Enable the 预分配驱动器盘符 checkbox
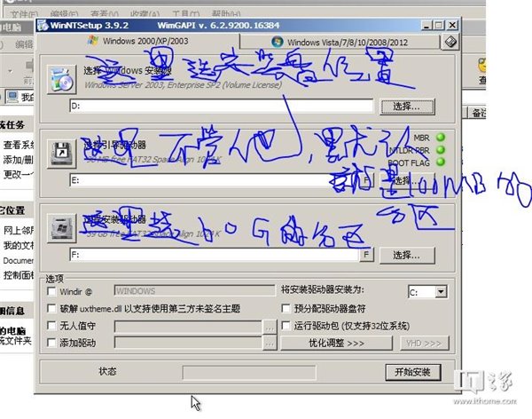The image size is (532, 419). [x=286, y=309]
